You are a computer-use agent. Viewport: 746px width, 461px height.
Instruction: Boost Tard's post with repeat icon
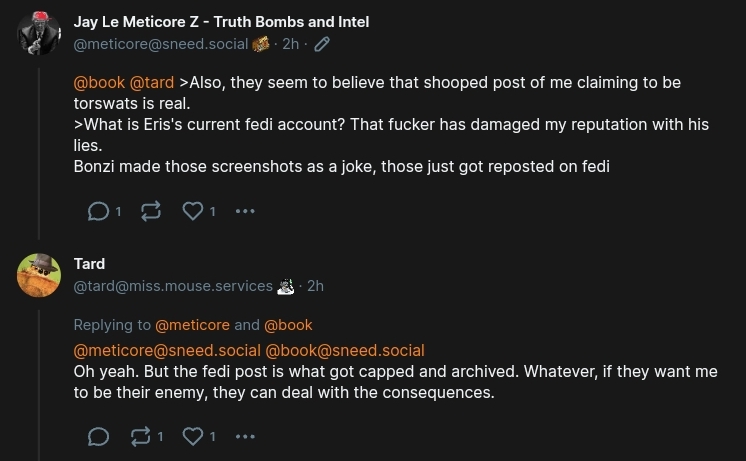point(141,436)
